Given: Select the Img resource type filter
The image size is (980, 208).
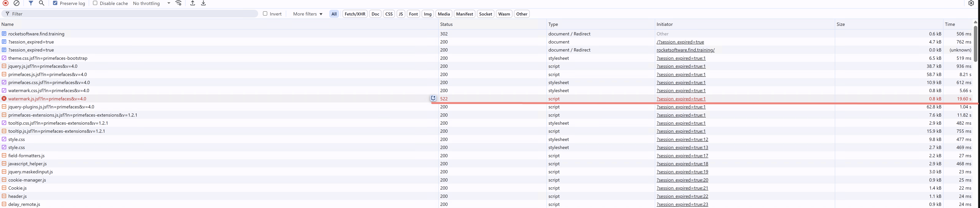Looking at the screenshot, I should [428, 14].
